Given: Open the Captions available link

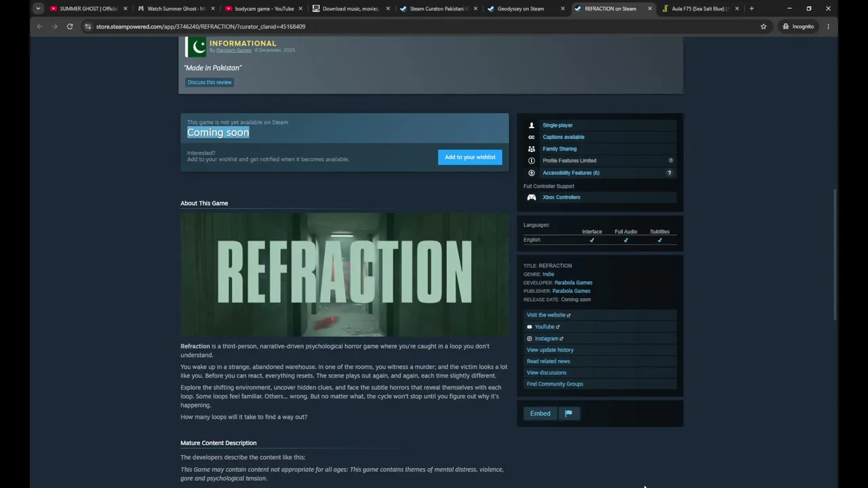Looking at the screenshot, I should click(x=564, y=137).
